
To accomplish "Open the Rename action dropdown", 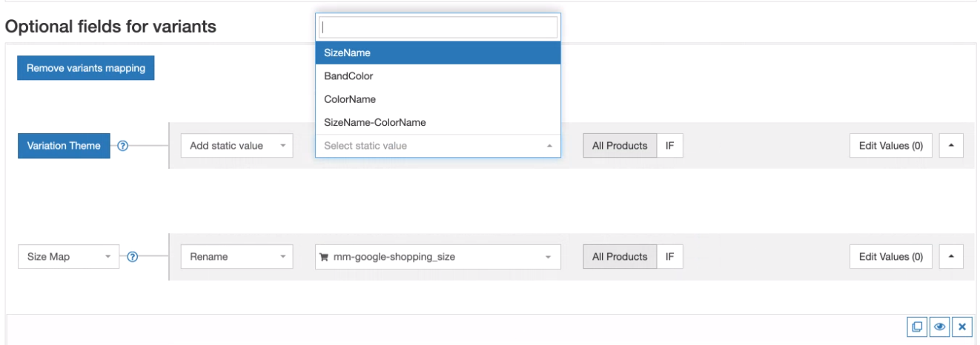I will [x=237, y=257].
